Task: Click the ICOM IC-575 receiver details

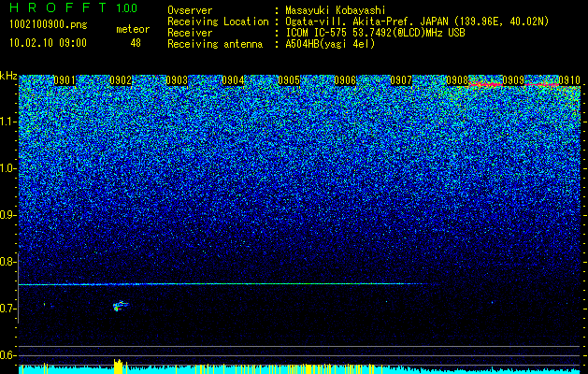Action: tap(375, 33)
